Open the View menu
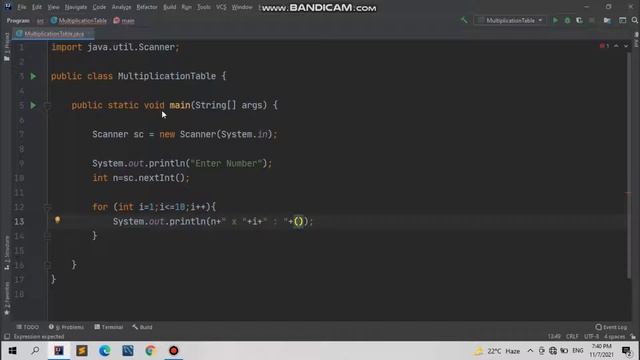This screenshot has width=640, height=360. [53, 7]
